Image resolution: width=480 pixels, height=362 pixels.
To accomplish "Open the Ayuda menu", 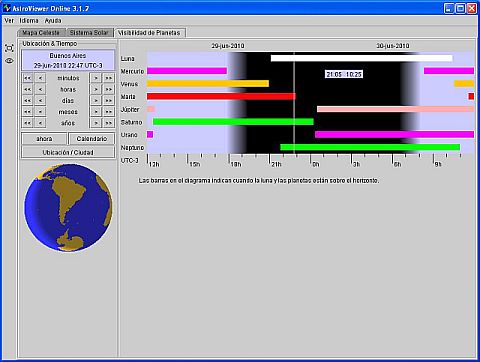I will tap(53, 21).
